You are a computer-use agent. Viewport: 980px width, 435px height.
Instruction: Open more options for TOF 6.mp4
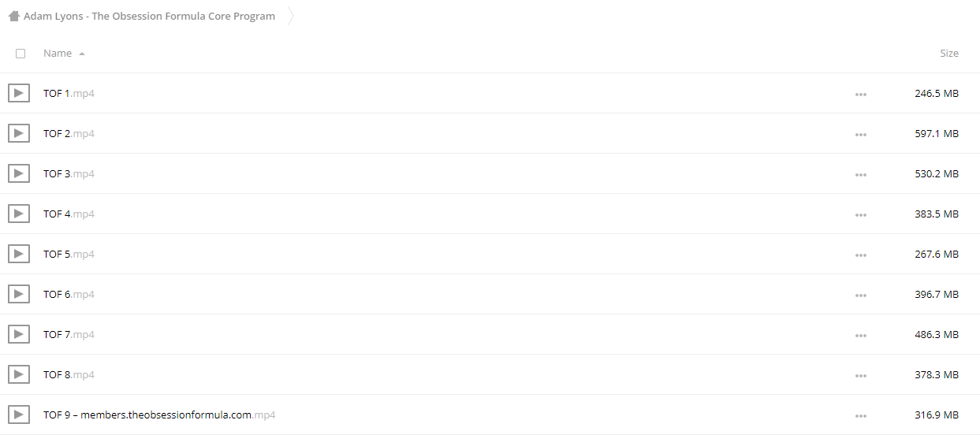click(x=860, y=296)
